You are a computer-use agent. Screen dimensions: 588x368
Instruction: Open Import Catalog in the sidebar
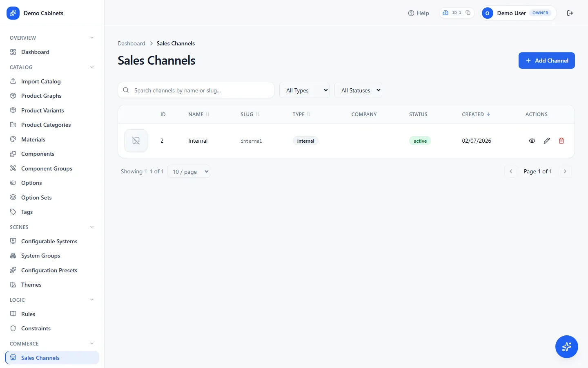pyautogui.click(x=52, y=81)
